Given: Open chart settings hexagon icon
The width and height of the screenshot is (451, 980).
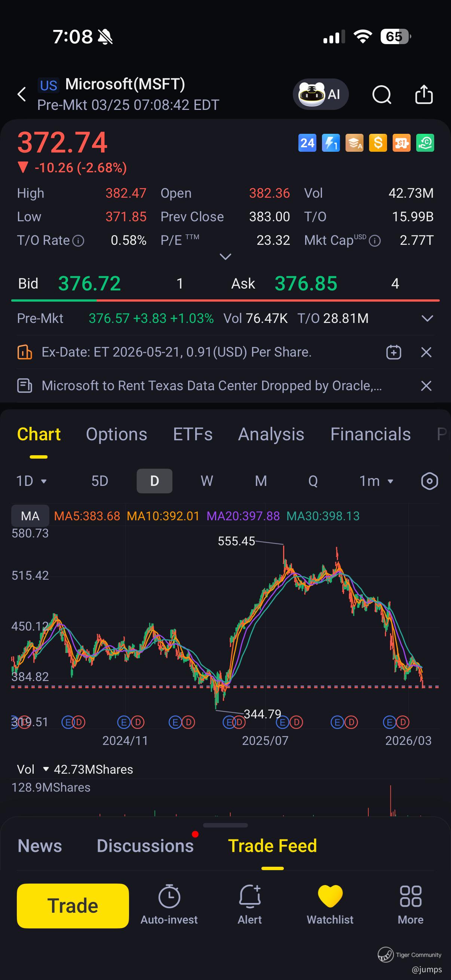Looking at the screenshot, I should [429, 481].
